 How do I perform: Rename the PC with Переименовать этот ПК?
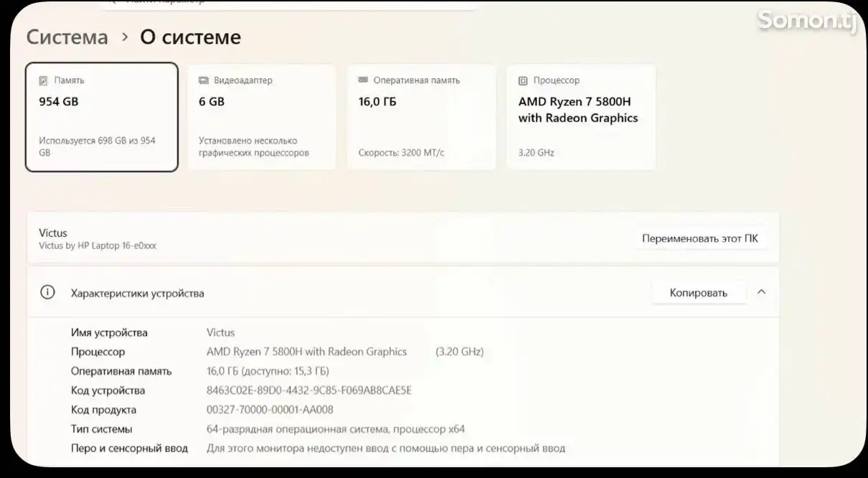click(x=699, y=239)
